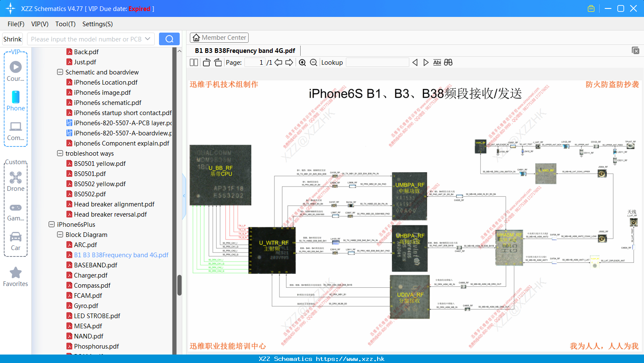The width and height of the screenshot is (644, 363).
Task: Zoom out of the PDF
Action: (313, 63)
